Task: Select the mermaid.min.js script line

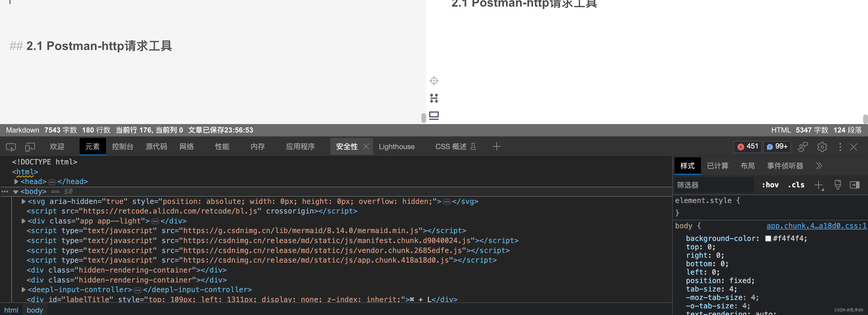Action: point(246,231)
